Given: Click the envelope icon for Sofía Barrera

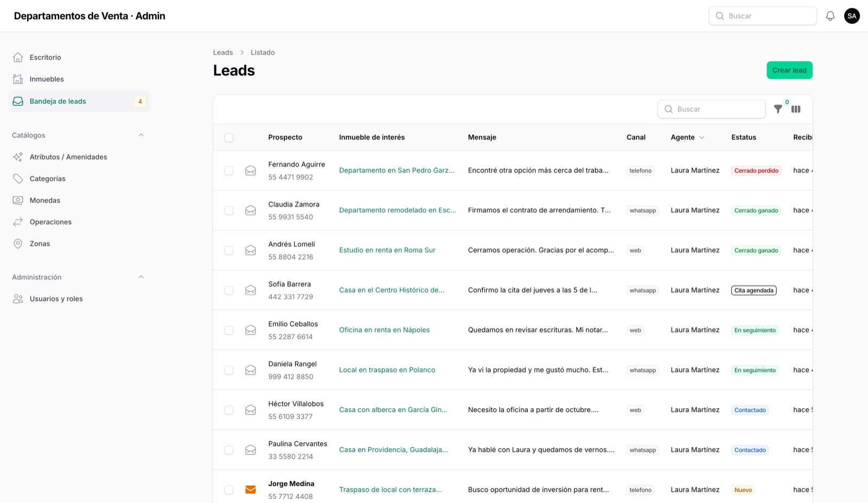Looking at the screenshot, I should tap(251, 290).
